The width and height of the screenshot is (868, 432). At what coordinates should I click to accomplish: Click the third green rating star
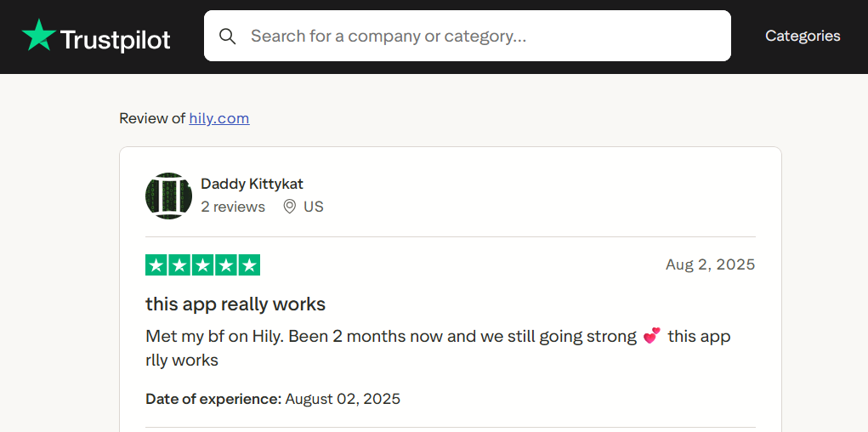pyautogui.click(x=202, y=265)
